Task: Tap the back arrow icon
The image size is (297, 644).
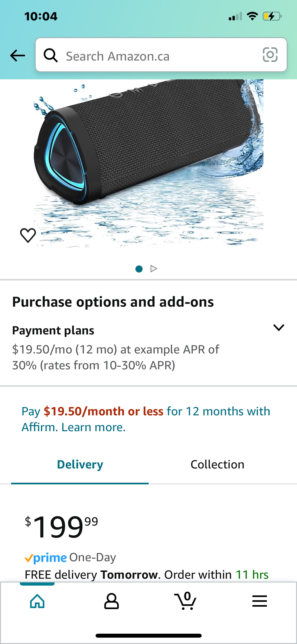Action: pyautogui.click(x=17, y=56)
